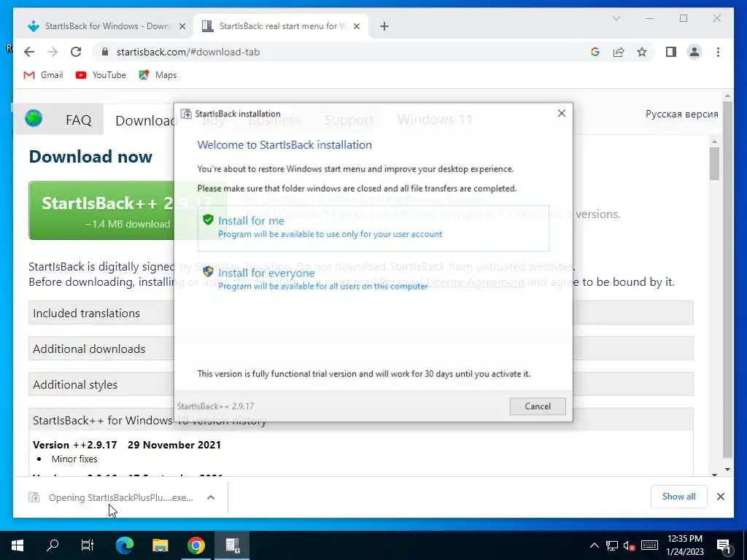Click the StartIsBack globe logo
The image size is (747, 560).
click(x=34, y=118)
